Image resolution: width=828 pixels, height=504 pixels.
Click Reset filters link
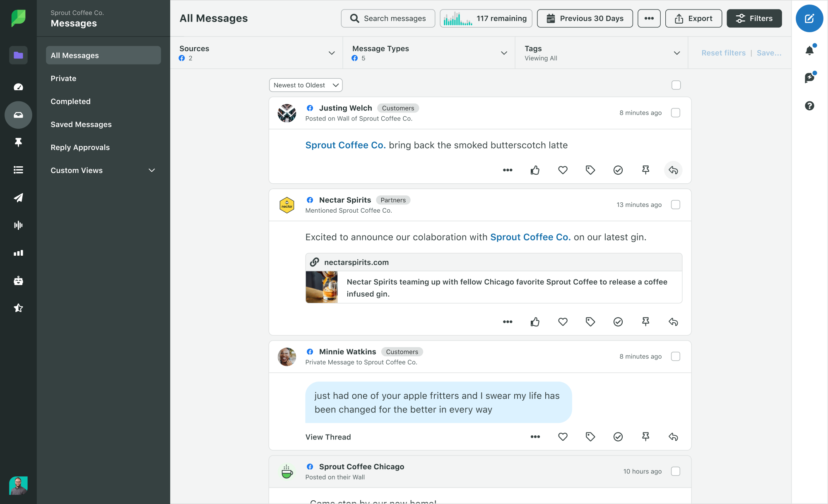[723, 53]
